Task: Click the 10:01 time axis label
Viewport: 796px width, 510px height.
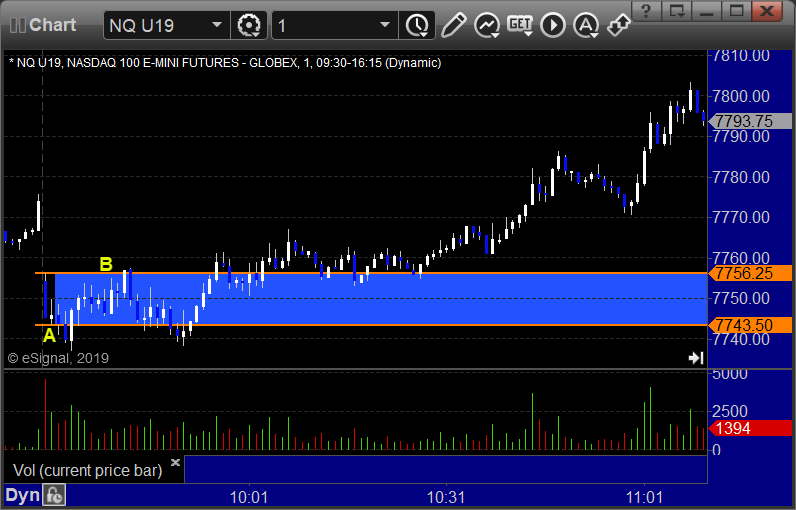Action: click(249, 497)
